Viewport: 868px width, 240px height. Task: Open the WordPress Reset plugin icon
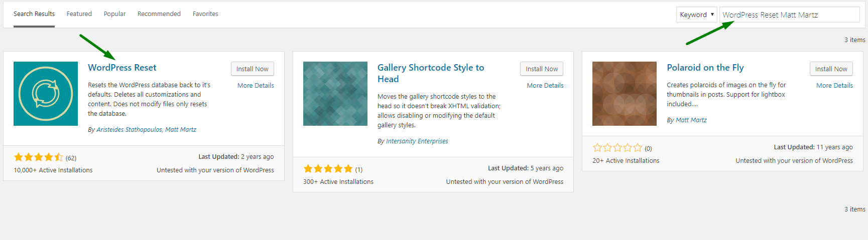46,94
